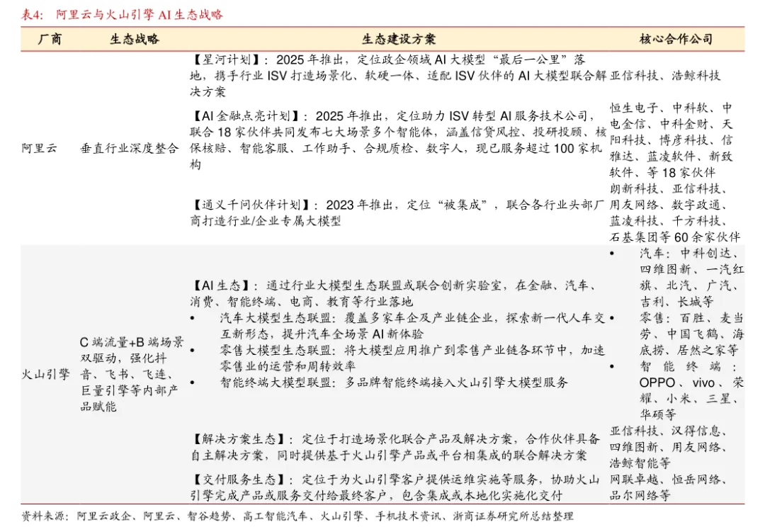Click the 火山引擎 vendor cell
The height and width of the screenshot is (532, 765).
[45, 374]
